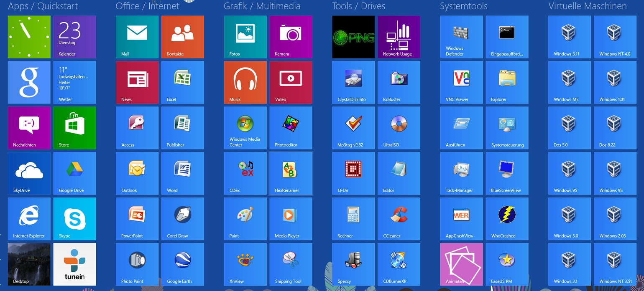Launch FlexRenamer tile
The image size is (644, 291).
pos(291,173)
